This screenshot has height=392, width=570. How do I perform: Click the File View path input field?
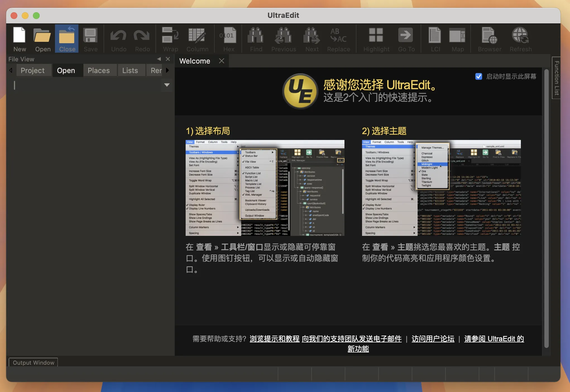click(87, 85)
